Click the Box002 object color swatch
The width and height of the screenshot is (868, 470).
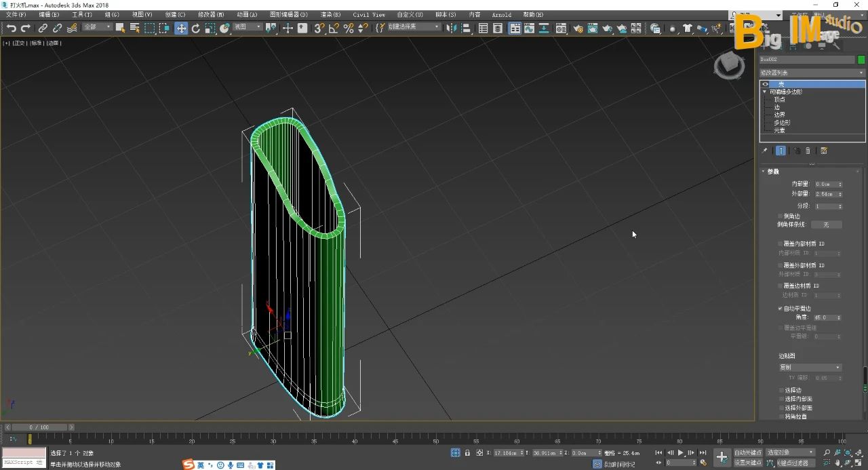coord(861,60)
